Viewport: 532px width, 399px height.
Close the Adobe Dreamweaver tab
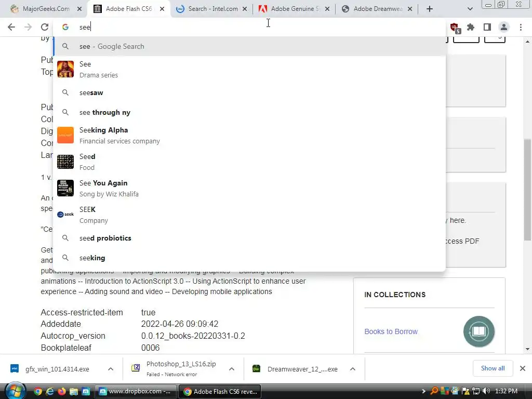click(410, 9)
